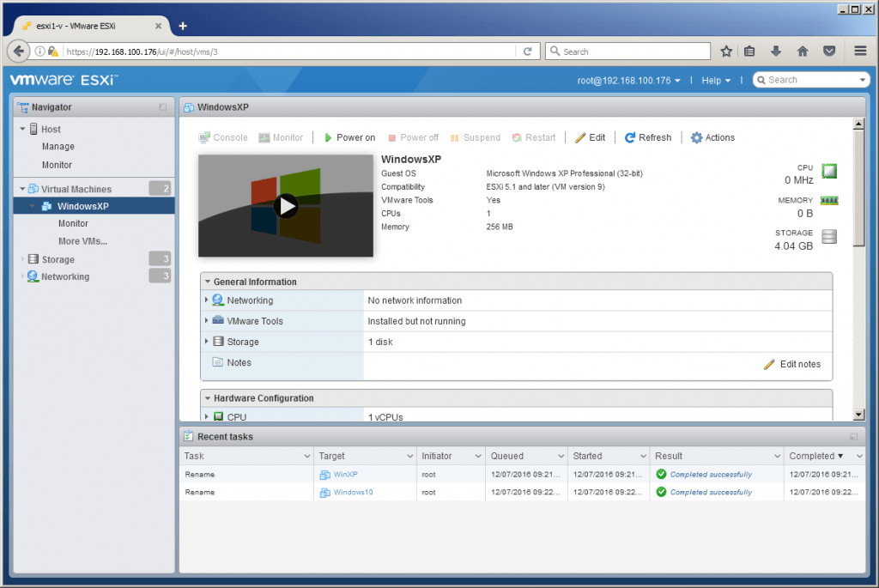Open the Task column dropdown
The image size is (879, 588).
point(306,457)
